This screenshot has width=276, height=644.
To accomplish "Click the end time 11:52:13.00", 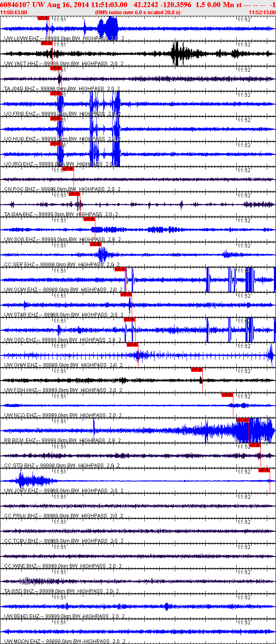I will 262,13.
